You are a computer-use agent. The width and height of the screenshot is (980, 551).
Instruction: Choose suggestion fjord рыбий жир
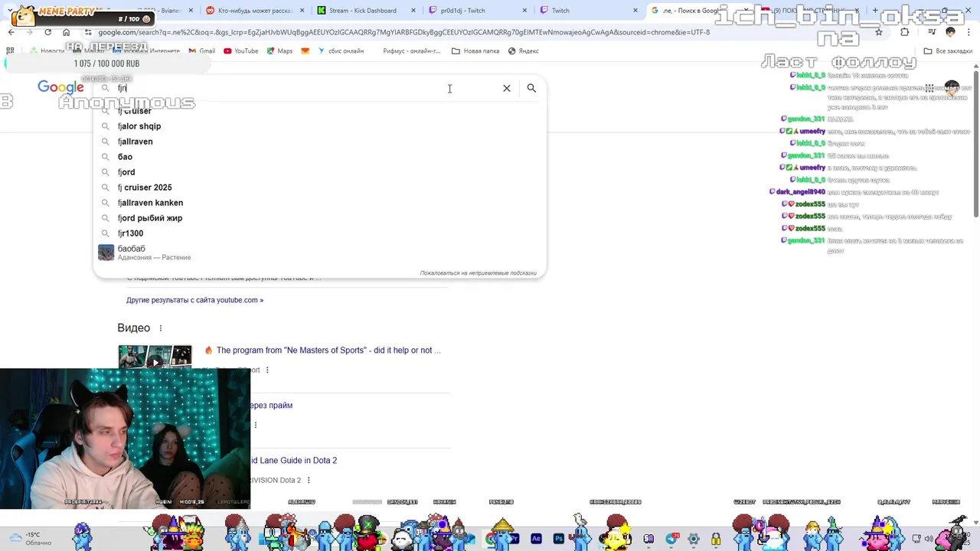(320, 218)
